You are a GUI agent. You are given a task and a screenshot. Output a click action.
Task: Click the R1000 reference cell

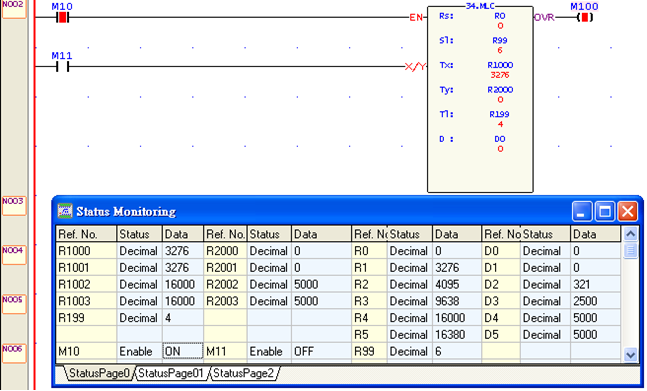point(86,251)
